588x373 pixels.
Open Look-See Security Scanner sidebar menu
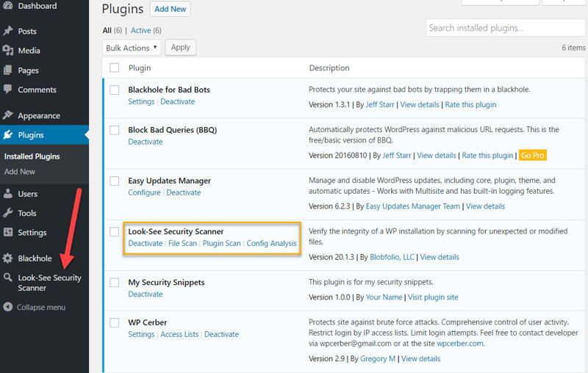tap(49, 283)
